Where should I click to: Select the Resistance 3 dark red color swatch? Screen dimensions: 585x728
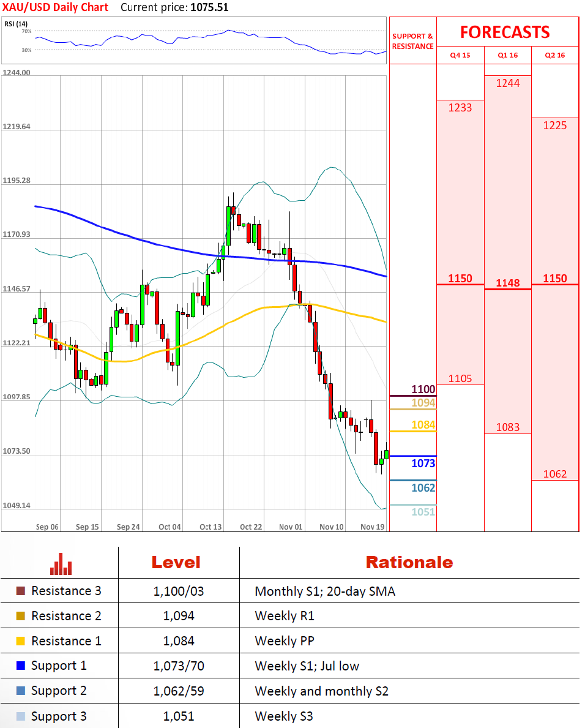[x=20, y=591]
